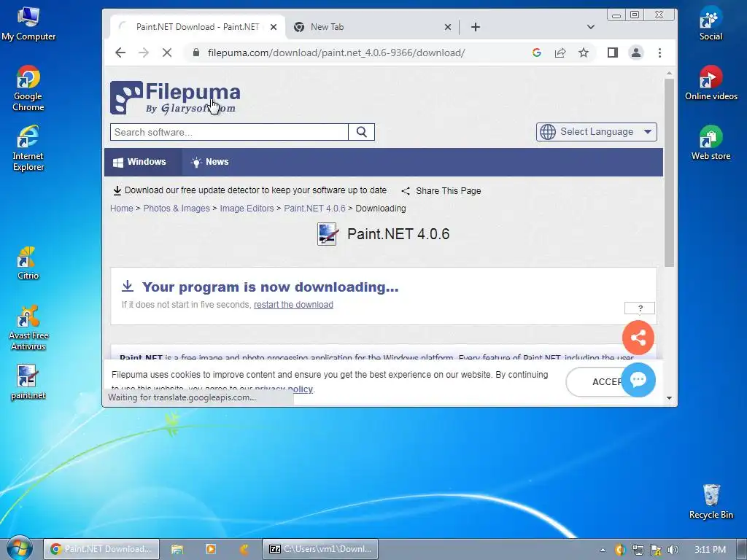Select the Online videos desktop icon
This screenshot has width=747, height=560.
711,83
